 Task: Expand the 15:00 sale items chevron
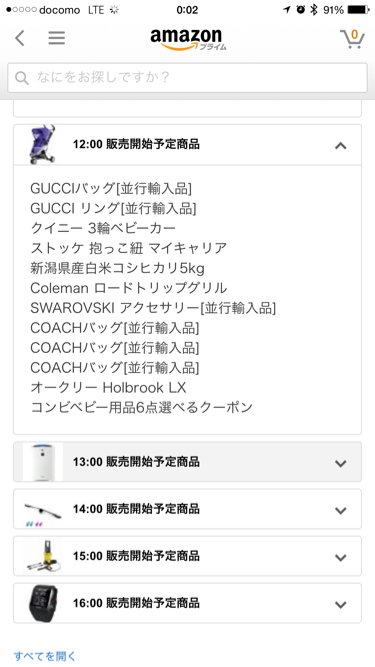[341, 557]
